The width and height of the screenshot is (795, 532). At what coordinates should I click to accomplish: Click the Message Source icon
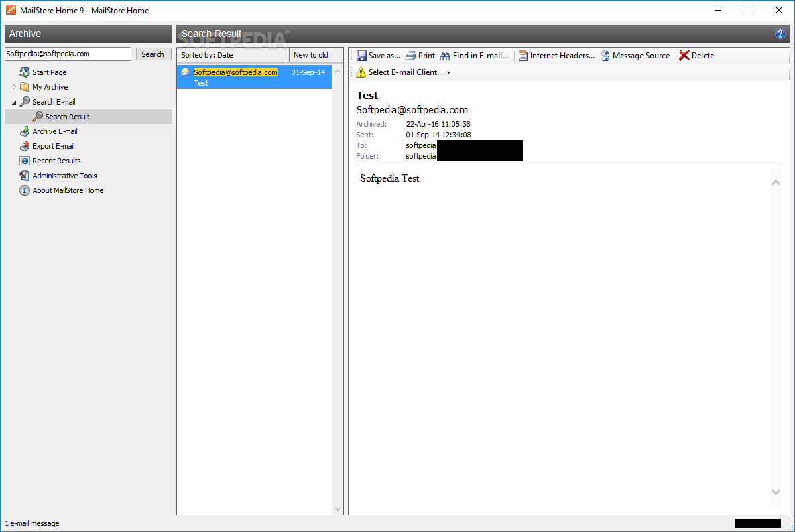605,55
